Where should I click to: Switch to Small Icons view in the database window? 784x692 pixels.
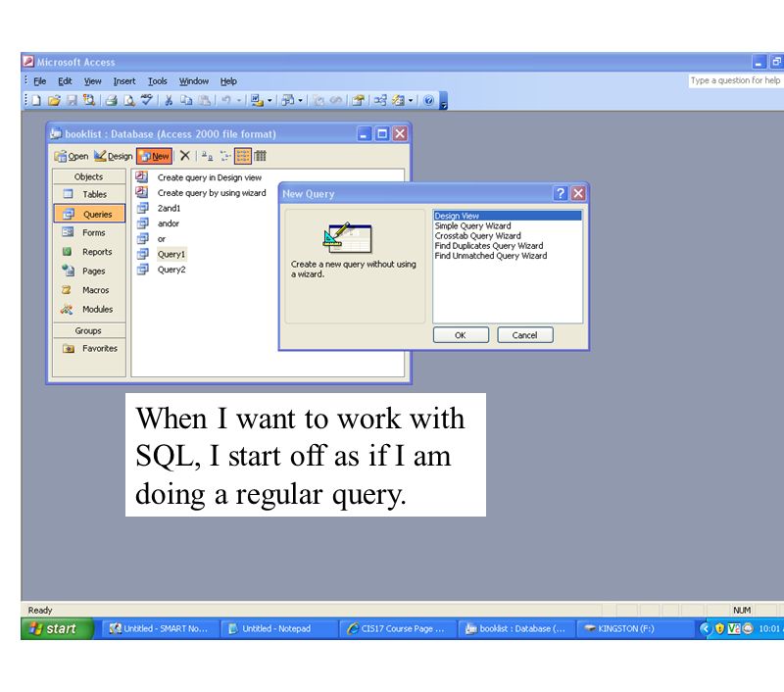tap(225, 156)
